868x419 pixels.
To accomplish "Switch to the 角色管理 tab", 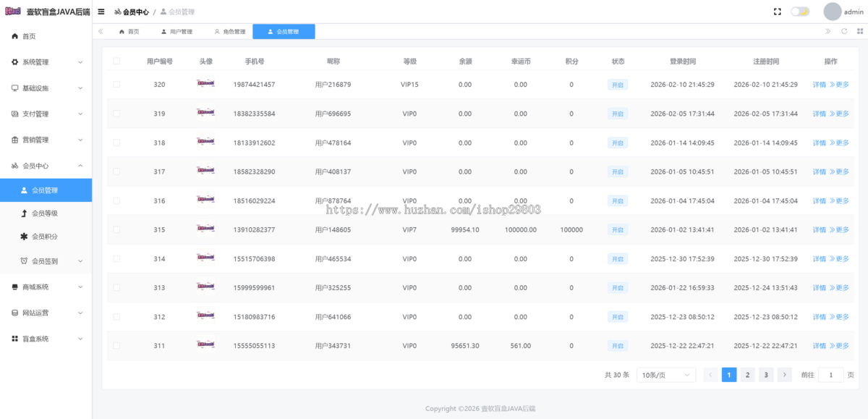I will [230, 32].
